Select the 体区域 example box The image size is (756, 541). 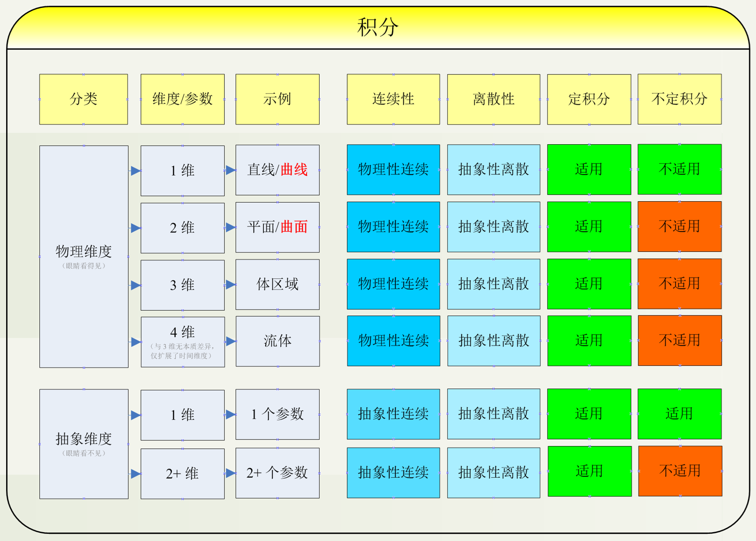point(277,285)
